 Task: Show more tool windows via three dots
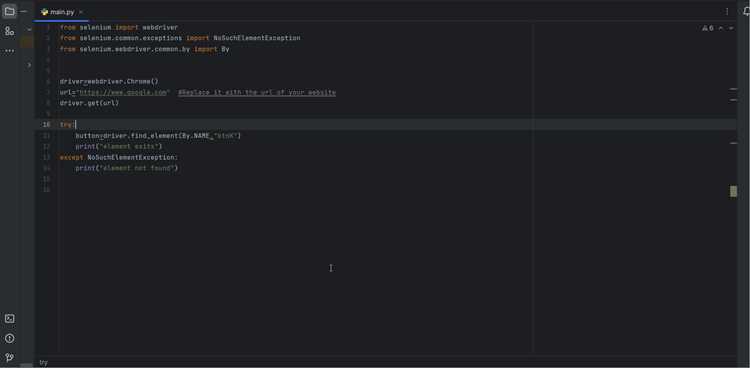click(9, 51)
